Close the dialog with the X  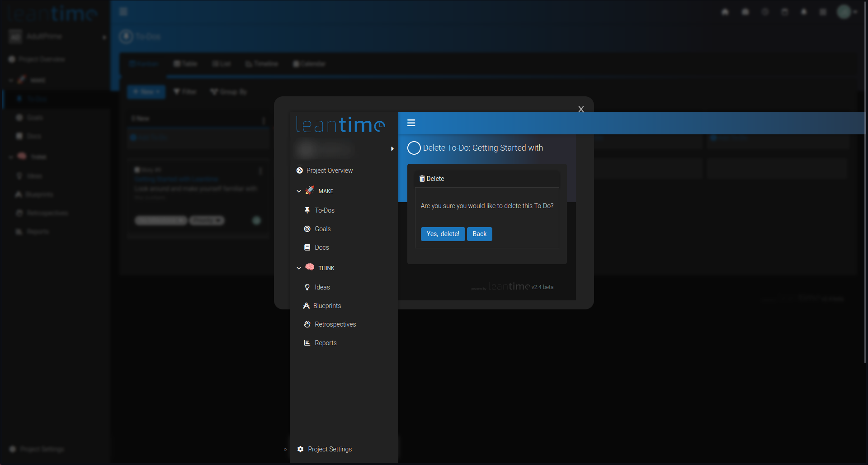[580, 109]
